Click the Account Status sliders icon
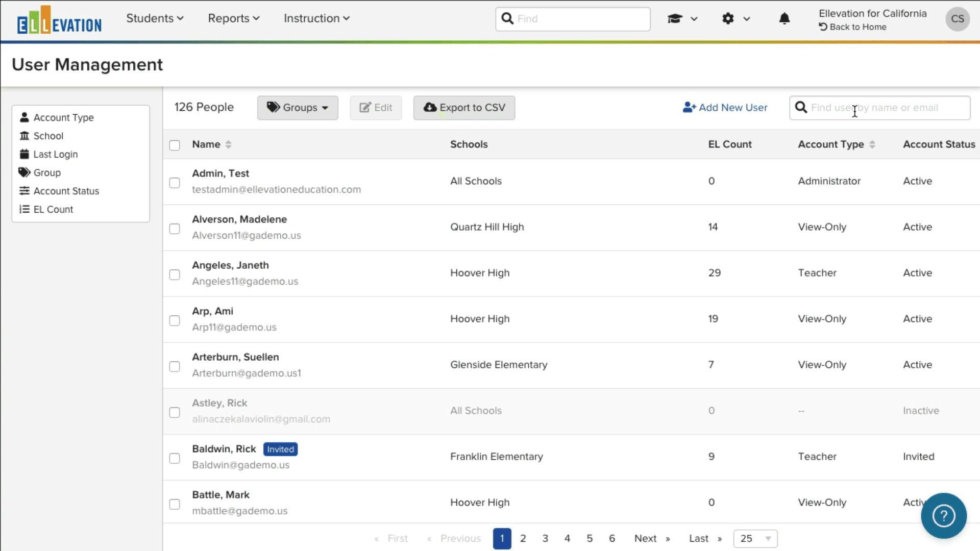The image size is (980, 551). (24, 191)
